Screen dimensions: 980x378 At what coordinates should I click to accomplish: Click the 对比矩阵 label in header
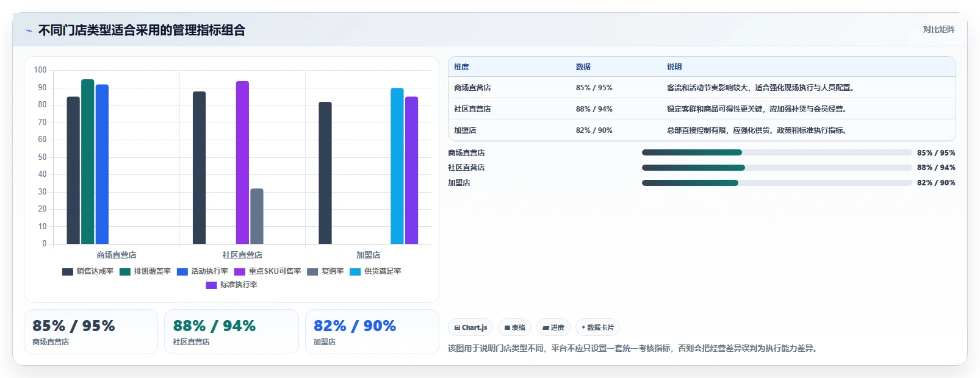coord(939,29)
